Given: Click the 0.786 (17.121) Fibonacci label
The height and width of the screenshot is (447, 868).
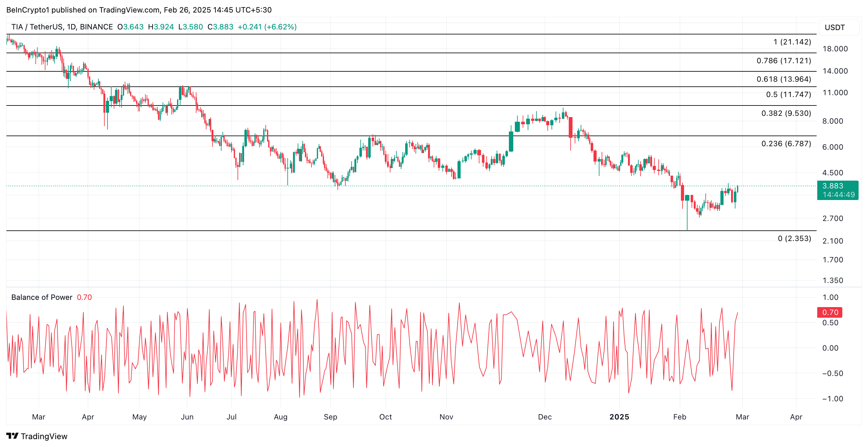Looking at the screenshot, I should coord(783,61).
